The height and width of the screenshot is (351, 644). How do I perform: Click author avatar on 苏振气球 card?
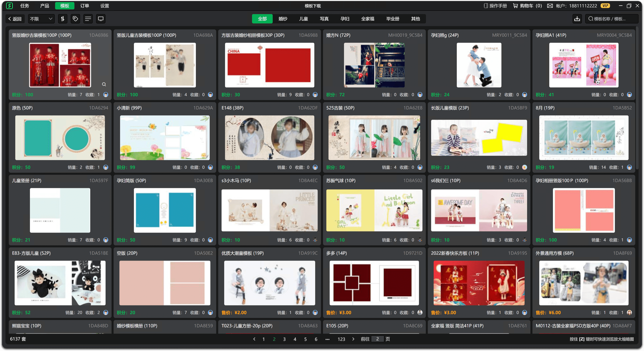[x=420, y=240]
